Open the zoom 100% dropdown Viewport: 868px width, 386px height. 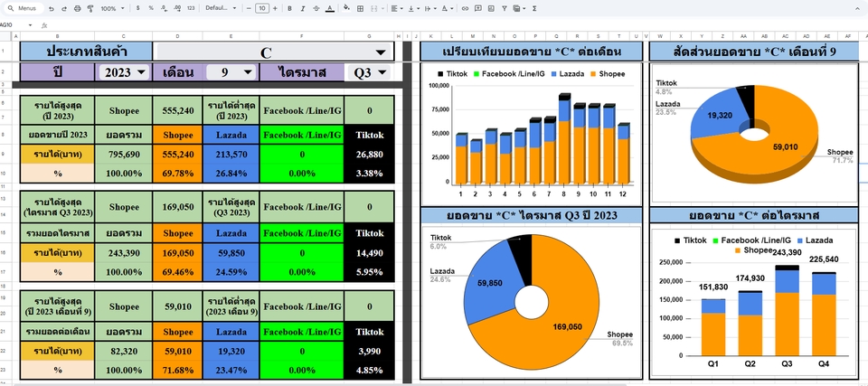pyautogui.click(x=114, y=8)
